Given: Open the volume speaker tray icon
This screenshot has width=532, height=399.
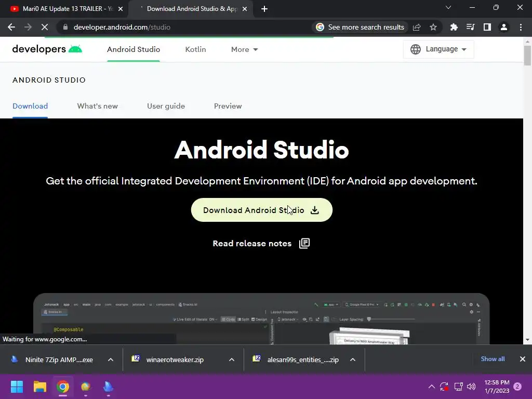Looking at the screenshot, I should 471,387.
